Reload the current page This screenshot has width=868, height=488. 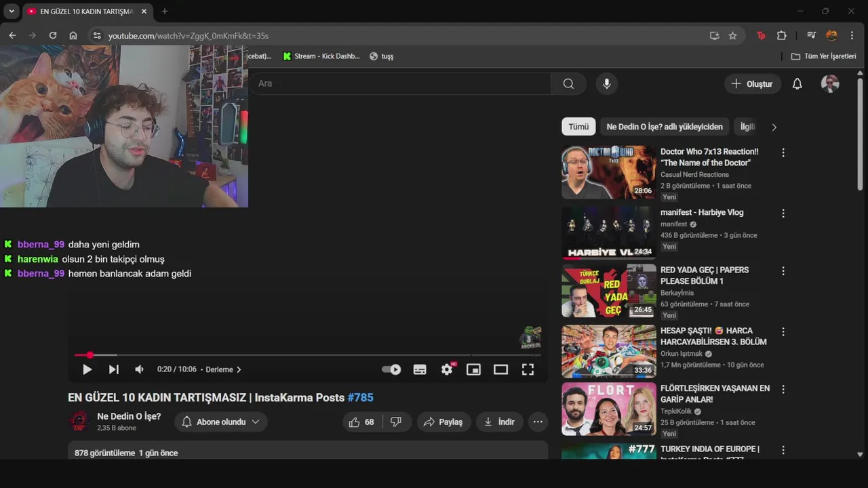click(x=53, y=35)
